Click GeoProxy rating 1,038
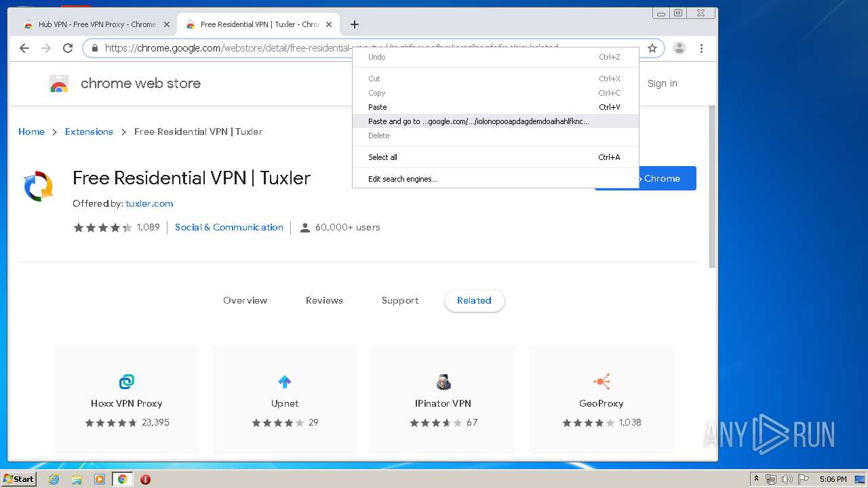This screenshot has width=868, height=488. 630,422
